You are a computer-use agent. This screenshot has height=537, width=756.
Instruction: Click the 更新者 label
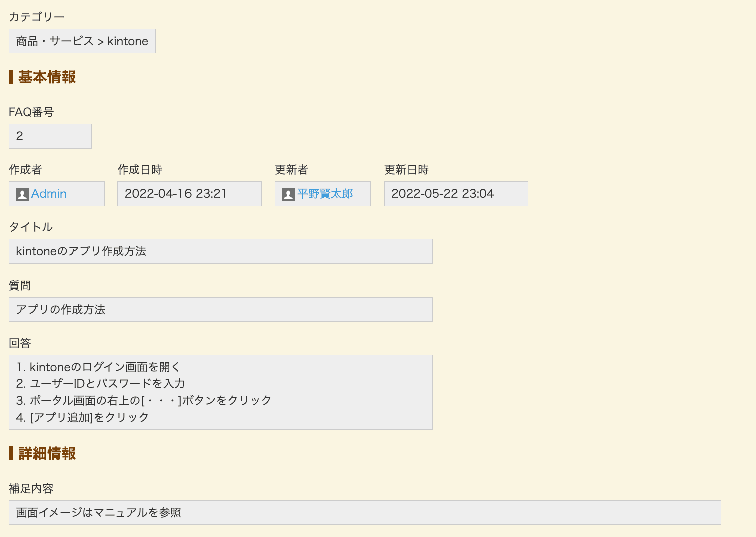tap(291, 170)
